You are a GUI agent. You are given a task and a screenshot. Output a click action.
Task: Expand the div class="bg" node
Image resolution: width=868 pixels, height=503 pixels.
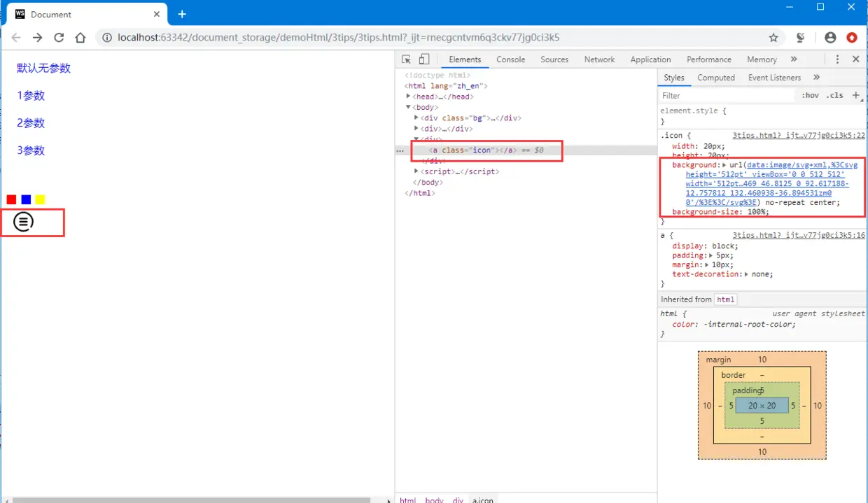coord(416,118)
